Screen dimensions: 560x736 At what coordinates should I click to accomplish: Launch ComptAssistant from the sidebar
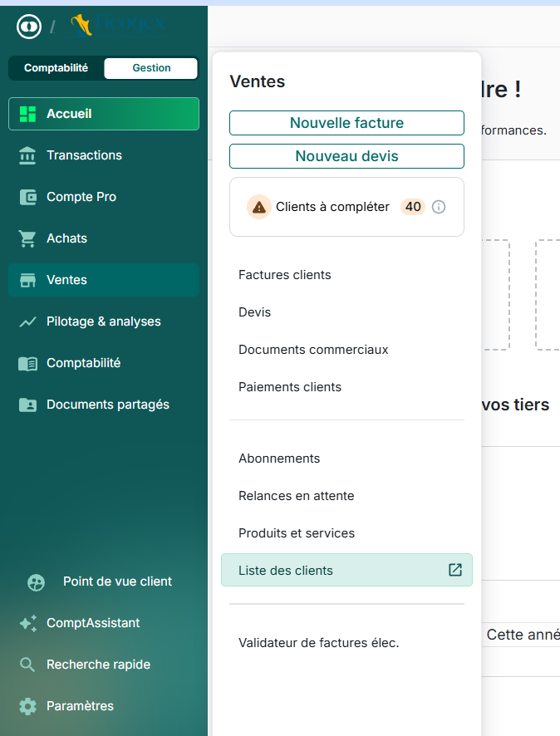104,623
